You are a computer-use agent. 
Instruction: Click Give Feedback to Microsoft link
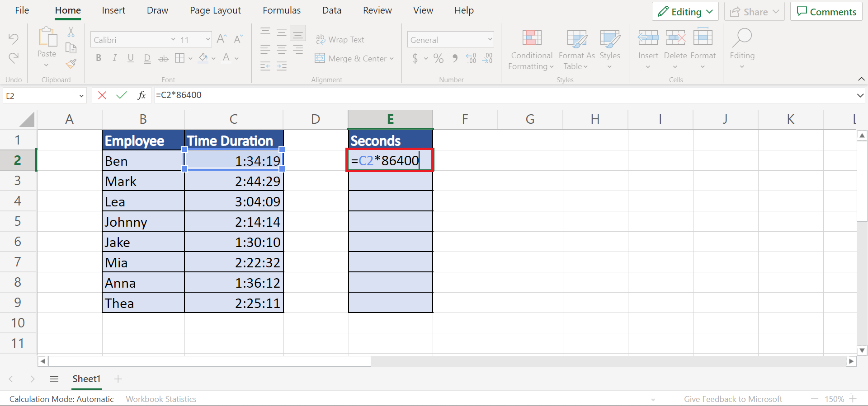click(733, 399)
